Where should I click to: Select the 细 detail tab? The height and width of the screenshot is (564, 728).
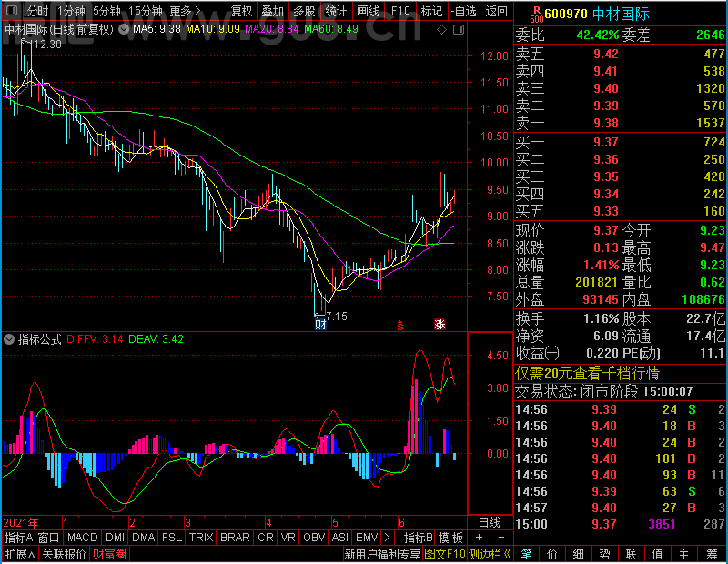click(578, 554)
